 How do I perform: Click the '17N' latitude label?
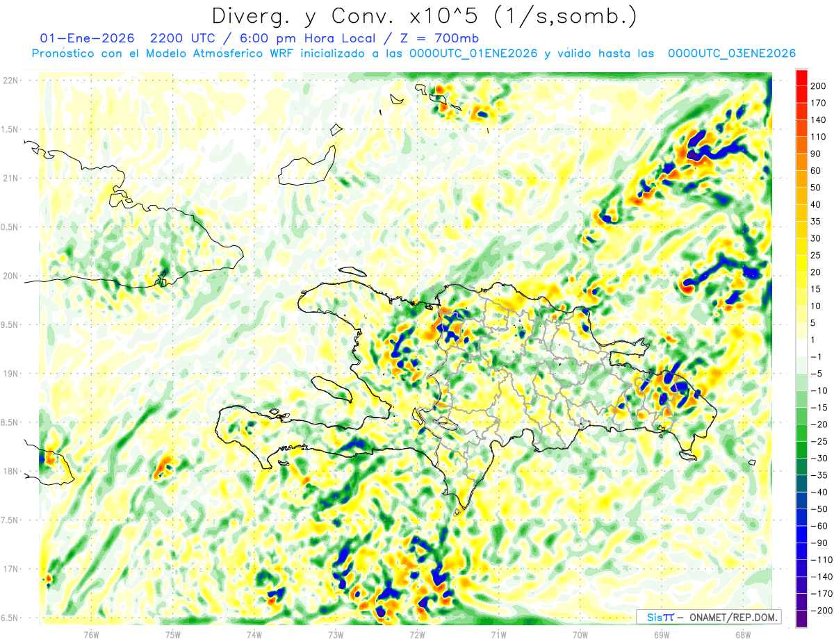tap(11, 569)
